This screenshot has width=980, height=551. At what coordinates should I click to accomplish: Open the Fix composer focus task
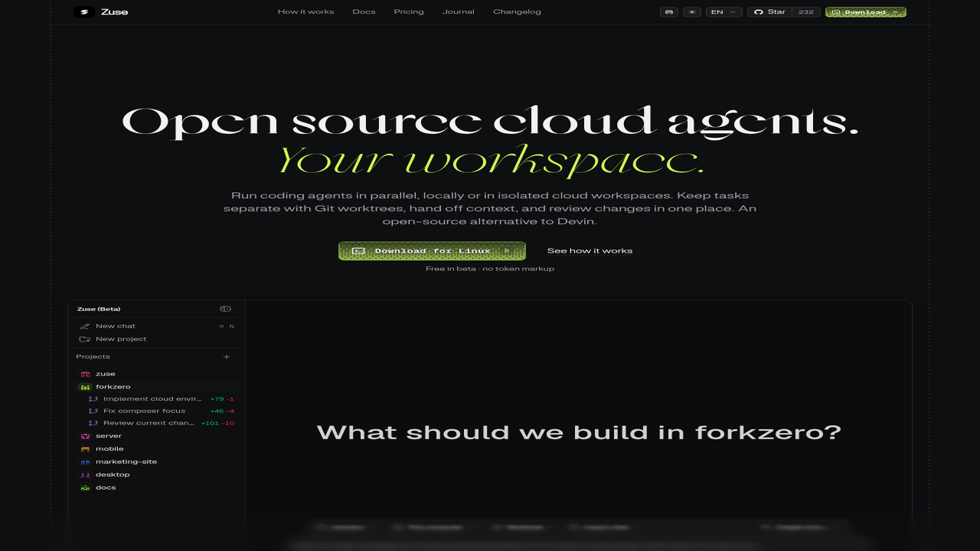click(x=145, y=411)
